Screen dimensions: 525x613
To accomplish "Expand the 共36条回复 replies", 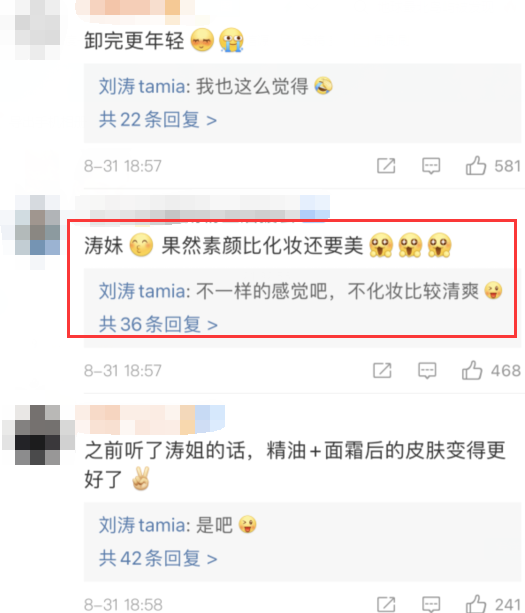I will [x=158, y=324].
